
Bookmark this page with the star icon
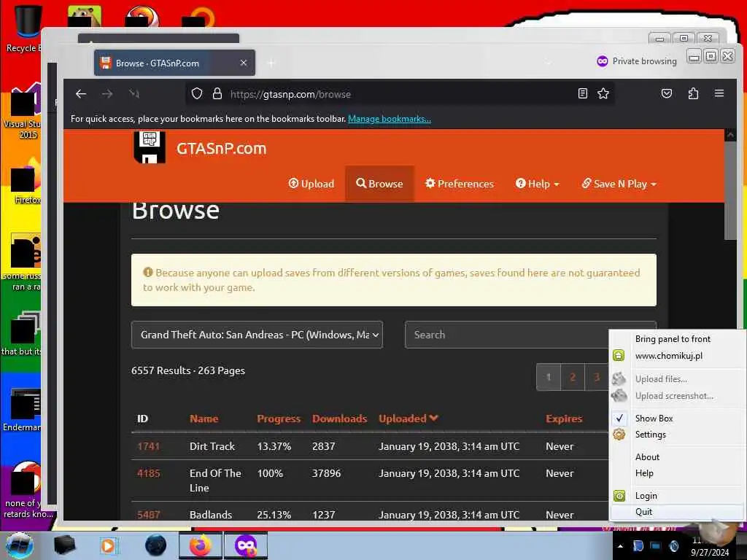pyautogui.click(x=603, y=93)
